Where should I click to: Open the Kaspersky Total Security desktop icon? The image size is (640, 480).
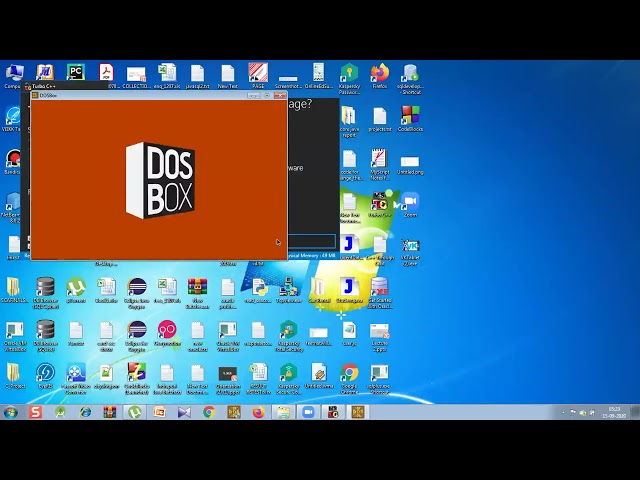[289, 336]
